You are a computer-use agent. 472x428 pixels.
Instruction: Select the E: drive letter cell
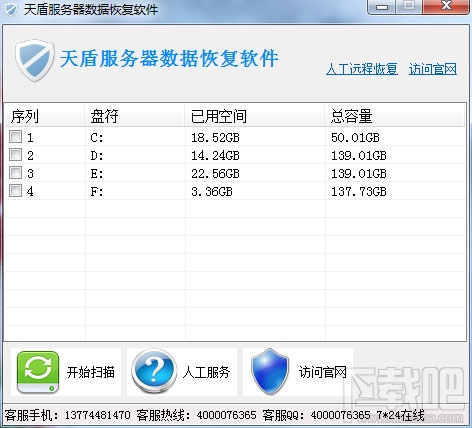[97, 173]
